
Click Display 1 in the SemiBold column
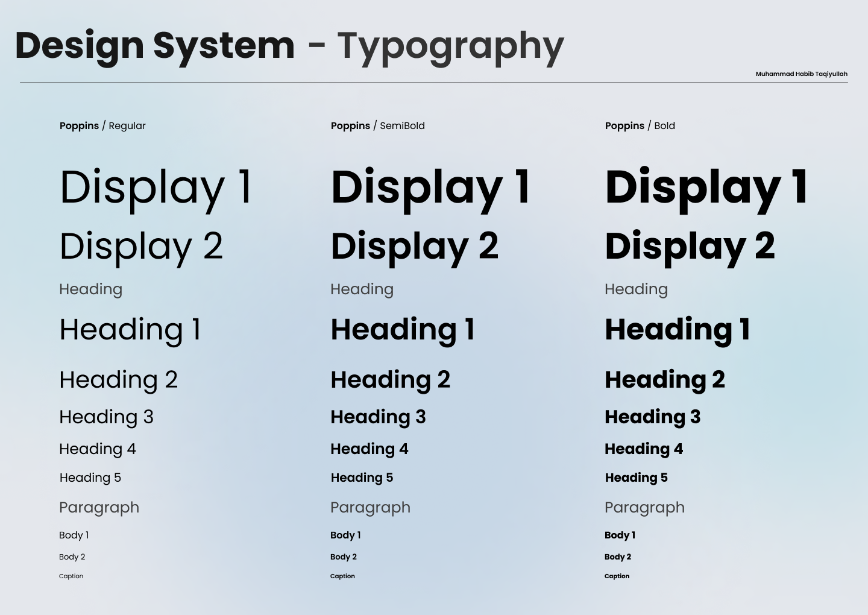click(430, 188)
